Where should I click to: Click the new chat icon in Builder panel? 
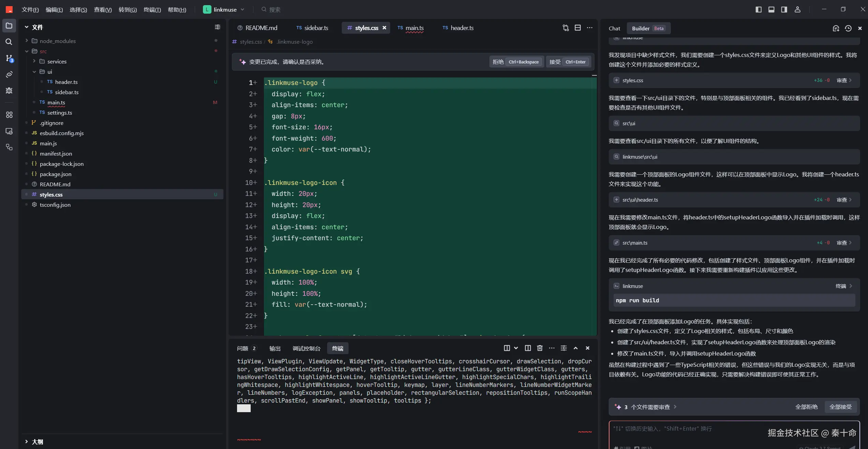pyautogui.click(x=836, y=28)
